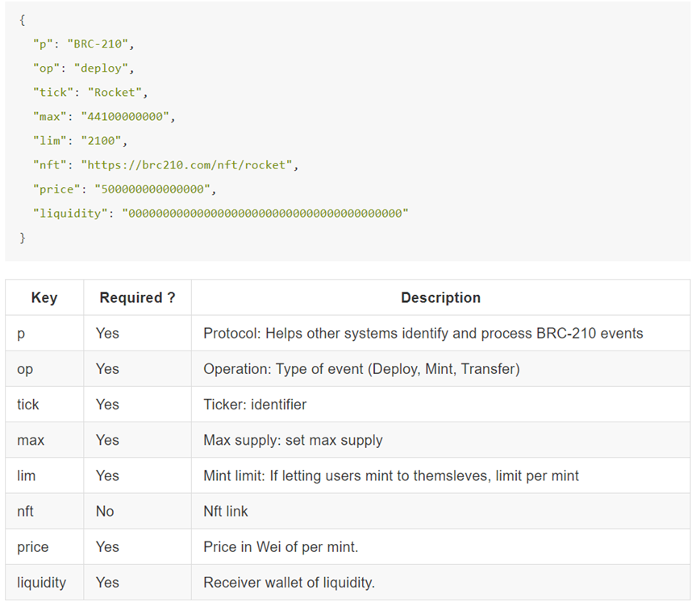Click the "Max supply: set max supply" description

[x=293, y=440]
